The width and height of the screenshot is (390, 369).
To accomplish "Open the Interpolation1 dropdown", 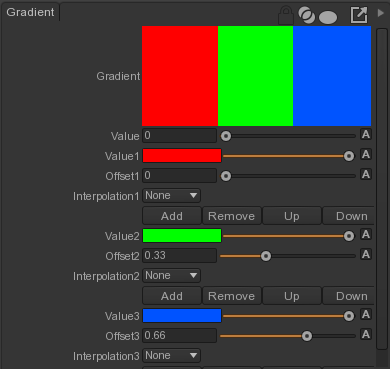I will click(x=171, y=196).
